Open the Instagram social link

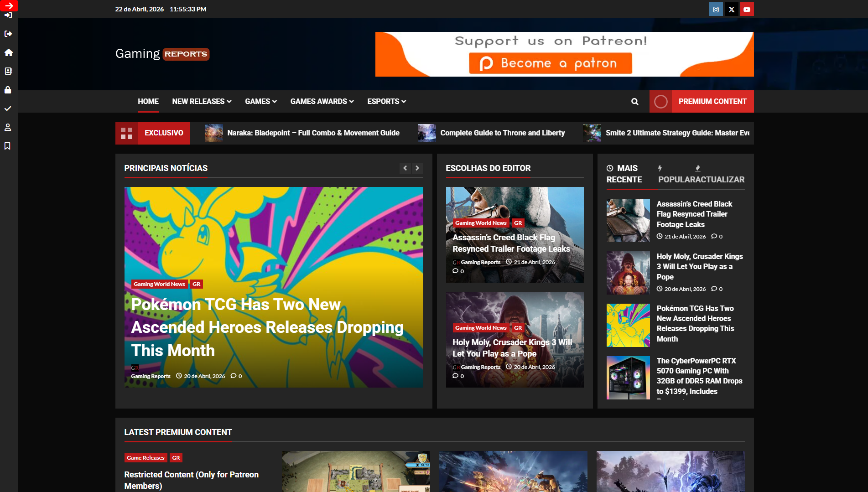(x=716, y=9)
